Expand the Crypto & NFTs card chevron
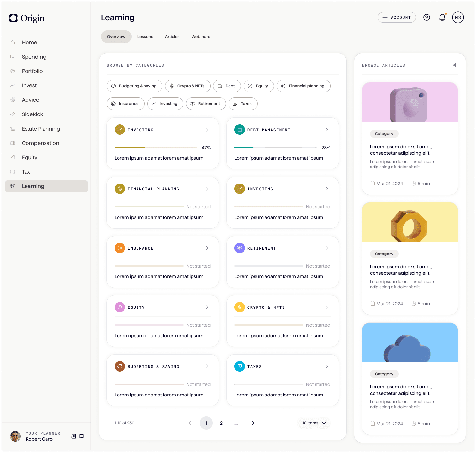 click(x=327, y=307)
